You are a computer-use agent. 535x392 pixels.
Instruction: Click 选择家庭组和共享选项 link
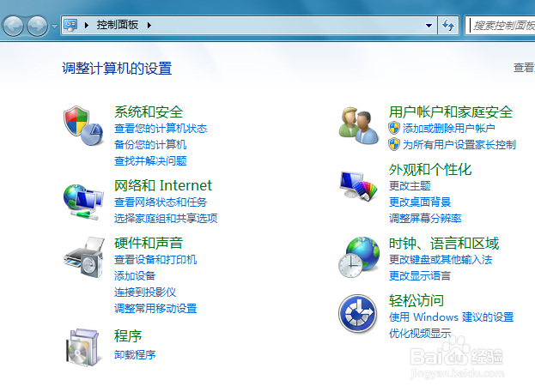tap(166, 218)
